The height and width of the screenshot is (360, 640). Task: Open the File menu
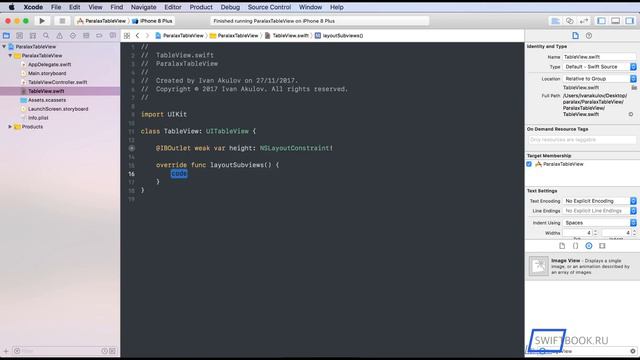(56, 7)
